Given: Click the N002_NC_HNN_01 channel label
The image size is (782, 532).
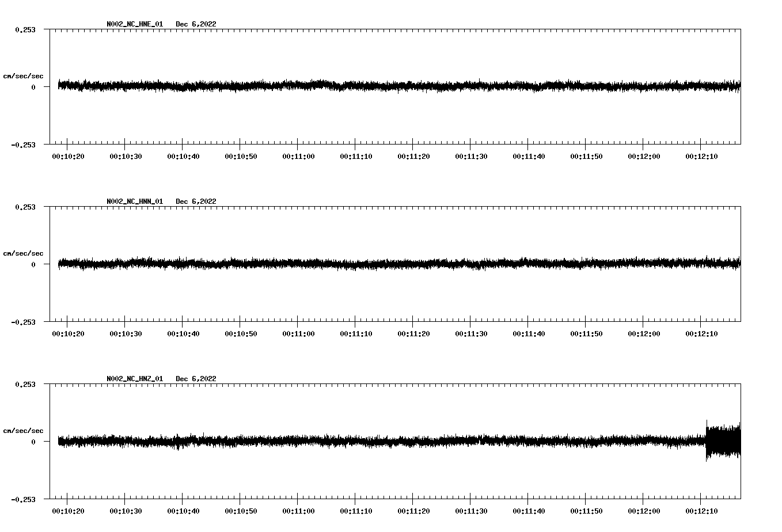Looking at the screenshot, I should tap(134, 202).
